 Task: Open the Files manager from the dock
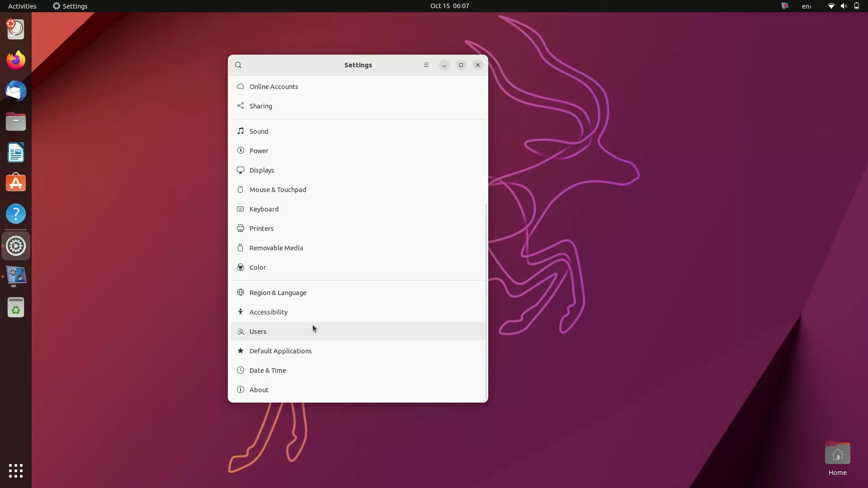point(16,122)
